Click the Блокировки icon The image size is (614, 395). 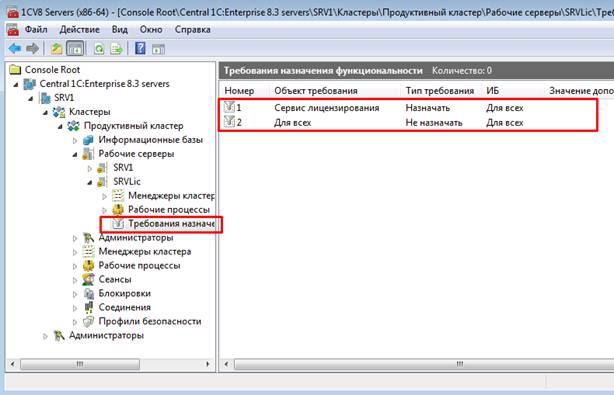point(89,294)
